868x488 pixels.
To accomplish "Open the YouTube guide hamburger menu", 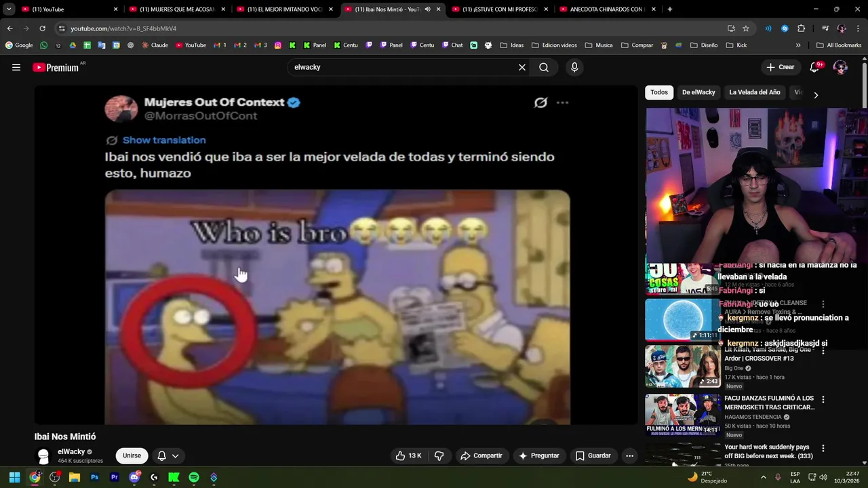I will (x=16, y=67).
